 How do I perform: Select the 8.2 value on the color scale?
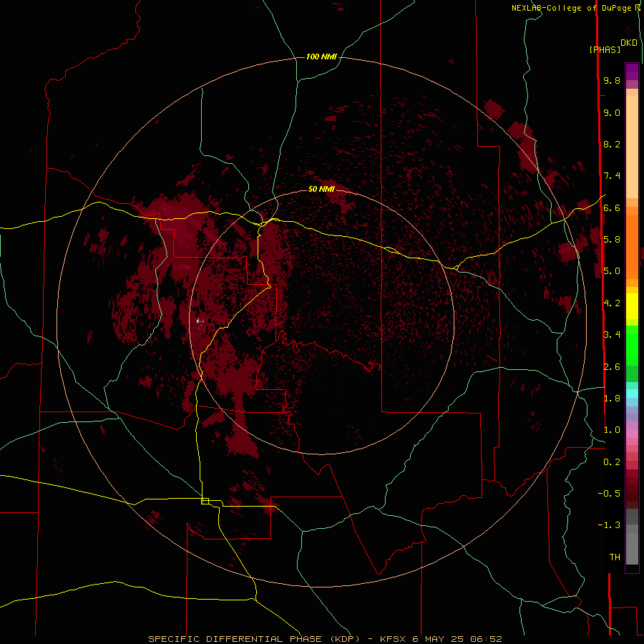(612, 145)
